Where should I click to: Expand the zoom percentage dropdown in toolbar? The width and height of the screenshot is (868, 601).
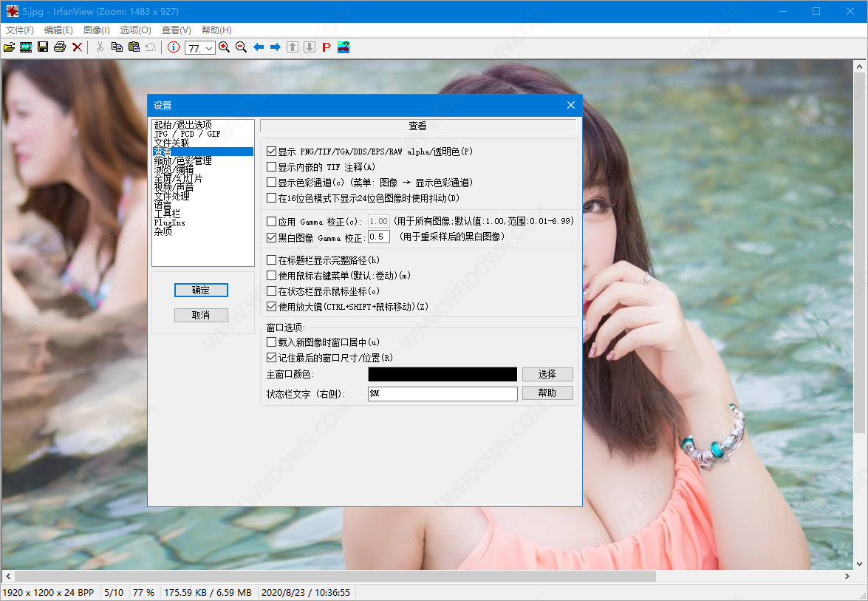click(208, 48)
